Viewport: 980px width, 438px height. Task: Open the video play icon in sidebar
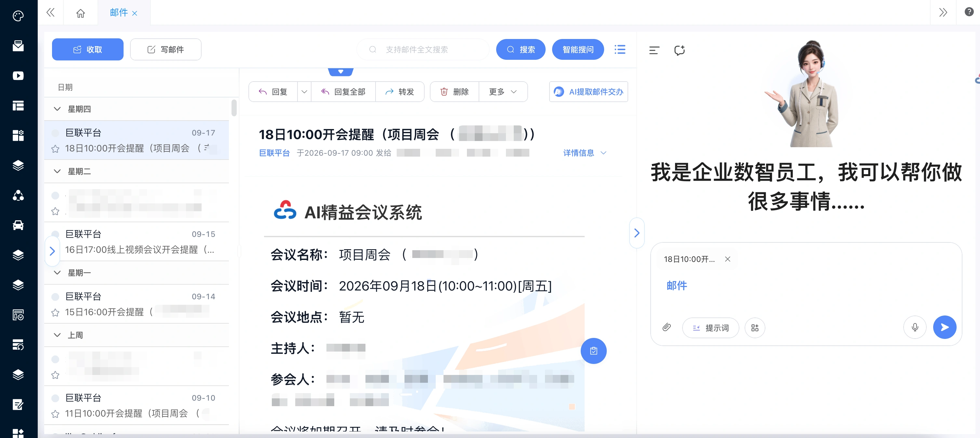pos(18,76)
